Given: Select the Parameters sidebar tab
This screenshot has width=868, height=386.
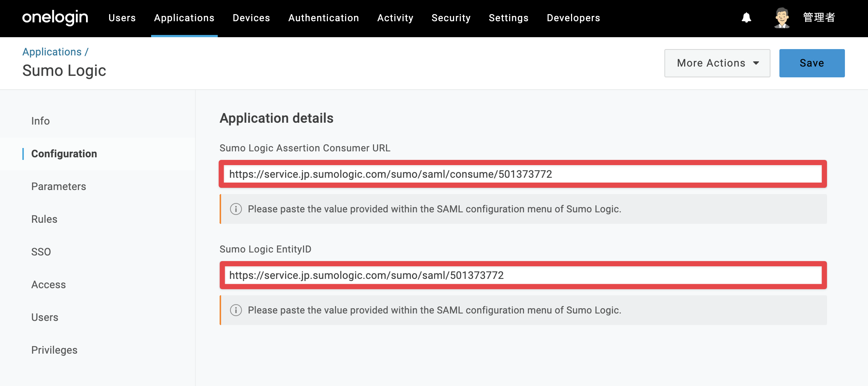Looking at the screenshot, I should pos(59,186).
